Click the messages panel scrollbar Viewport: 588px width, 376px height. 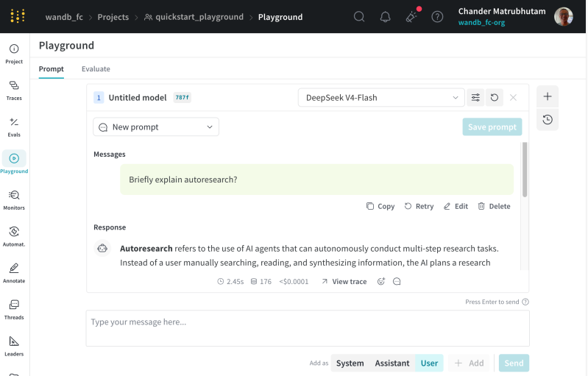(x=525, y=169)
